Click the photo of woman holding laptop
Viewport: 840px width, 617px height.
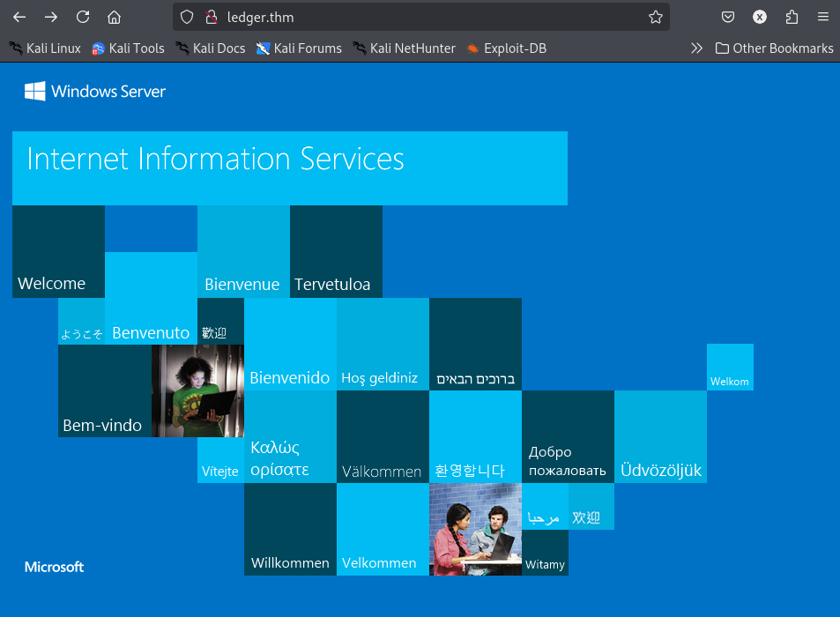[x=197, y=391]
